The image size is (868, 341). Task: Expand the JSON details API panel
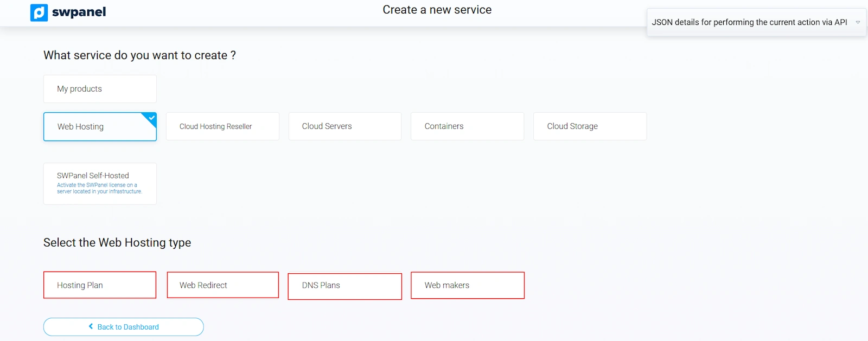tap(749, 22)
